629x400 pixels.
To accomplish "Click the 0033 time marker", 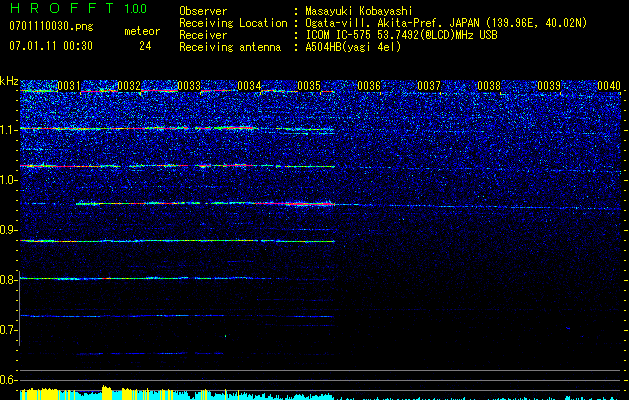I will [189, 86].
